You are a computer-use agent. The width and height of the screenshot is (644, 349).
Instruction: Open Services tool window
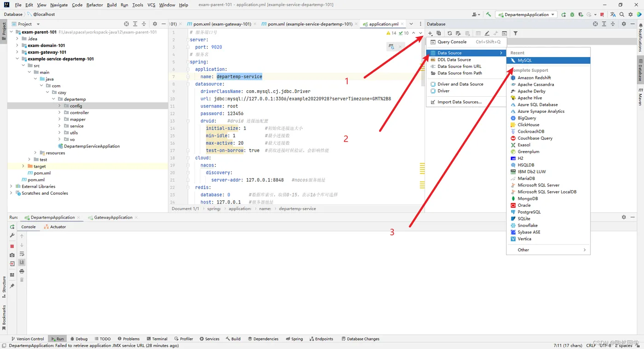point(209,339)
